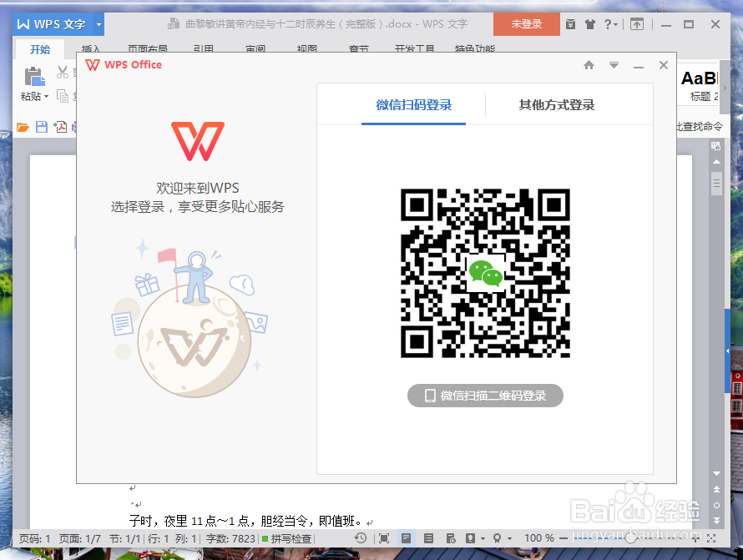Screen dimensions: 743x560
Task: Click the 100 % zoom level
Action: coord(538,538)
